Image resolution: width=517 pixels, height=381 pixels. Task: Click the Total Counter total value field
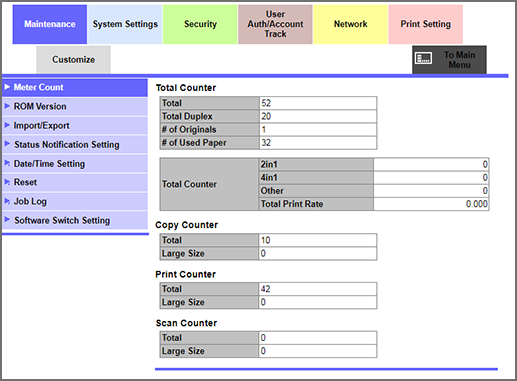[x=318, y=103]
